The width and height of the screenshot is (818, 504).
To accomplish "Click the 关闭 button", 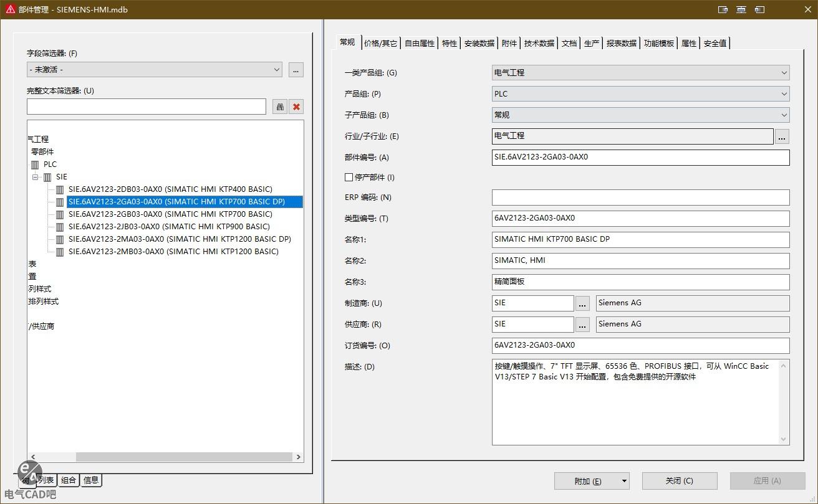I will 680,481.
